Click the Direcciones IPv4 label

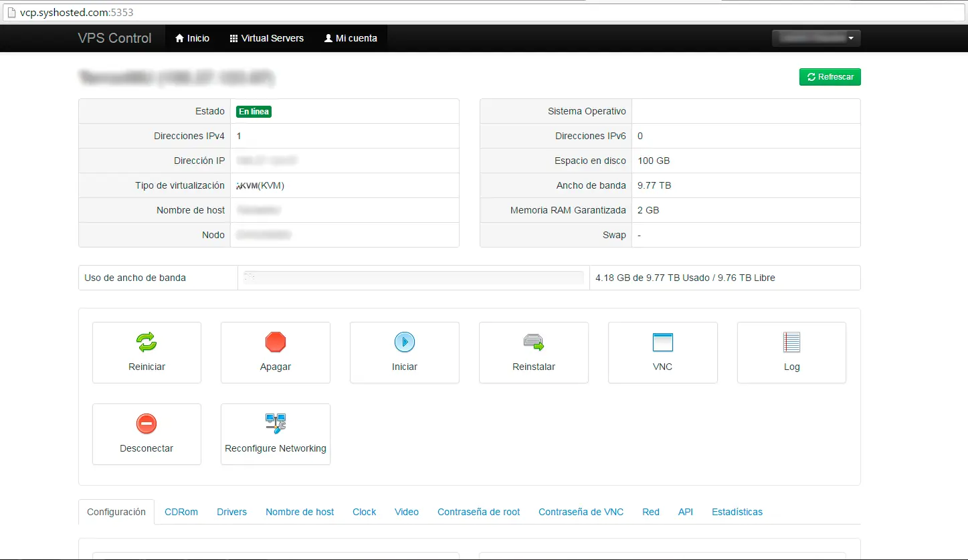click(x=189, y=136)
